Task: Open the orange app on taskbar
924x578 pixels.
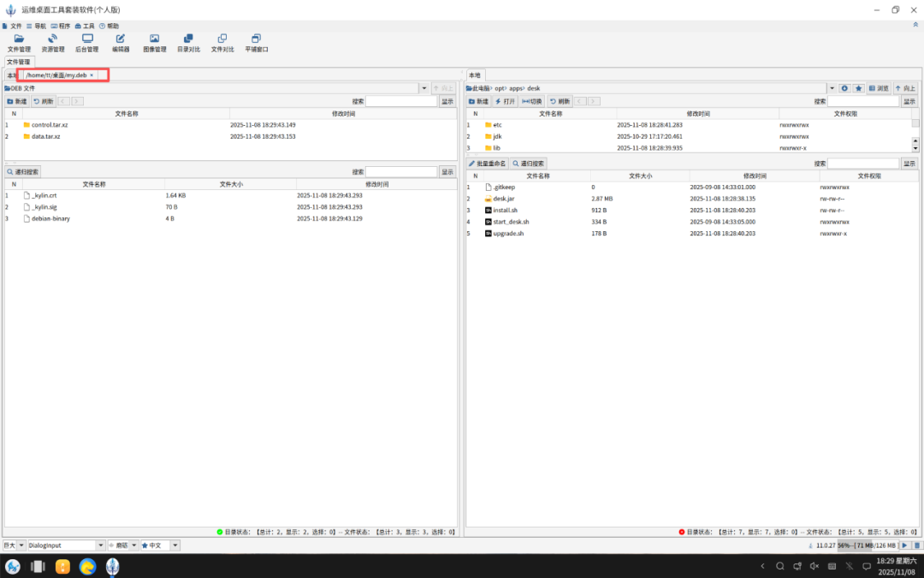Action: click(62, 567)
